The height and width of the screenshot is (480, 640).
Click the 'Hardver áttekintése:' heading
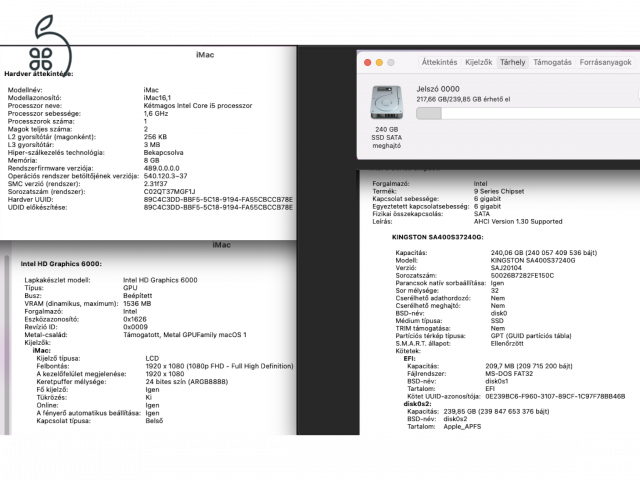pyautogui.click(x=39, y=74)
